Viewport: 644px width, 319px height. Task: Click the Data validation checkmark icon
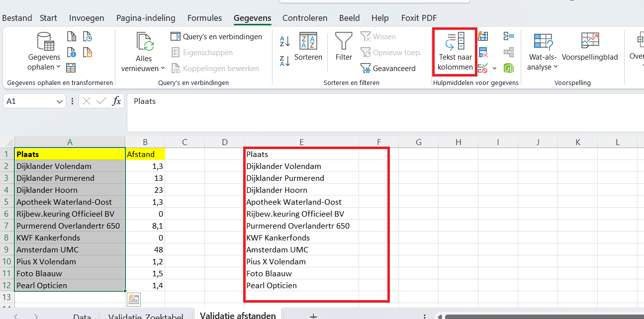[x=483, y=68]
